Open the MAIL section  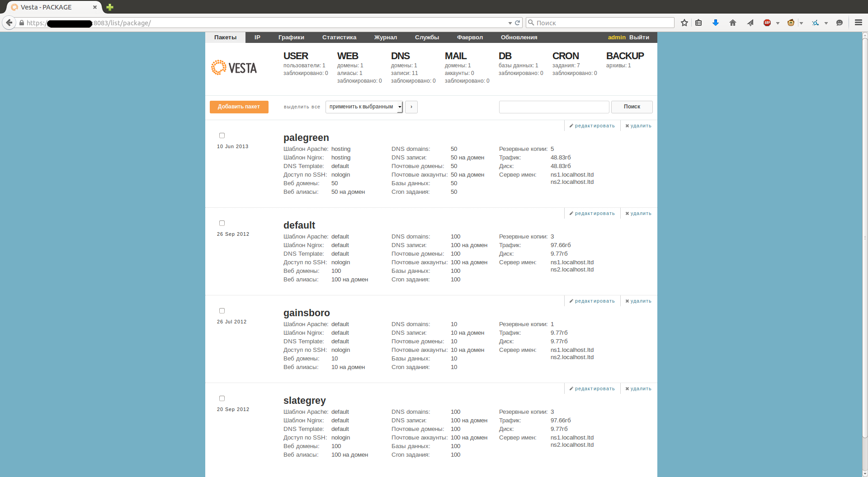(x=455, y=56)
